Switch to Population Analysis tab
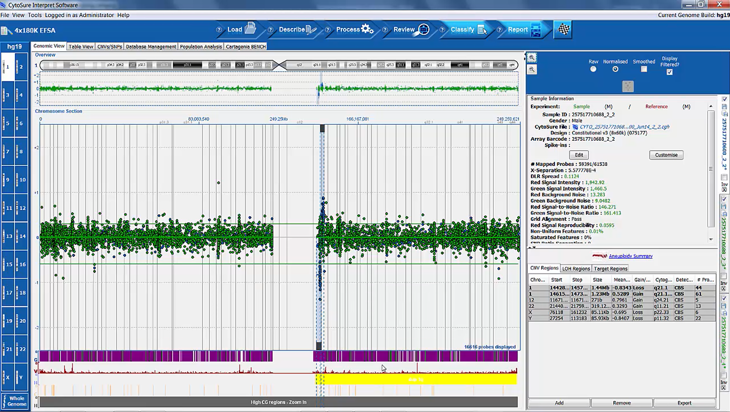The height and width of the screenshot is (412, 730). coord(201,47)
